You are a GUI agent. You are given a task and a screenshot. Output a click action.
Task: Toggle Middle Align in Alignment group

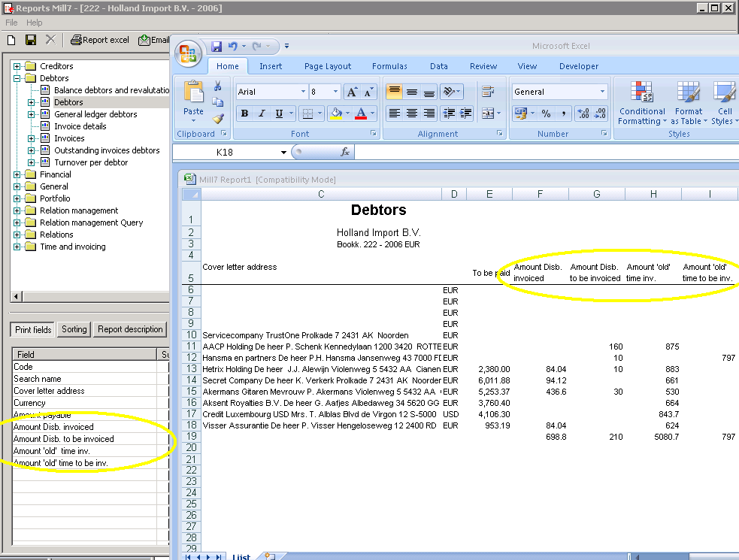pyautogui.click(x=411, y=92)
